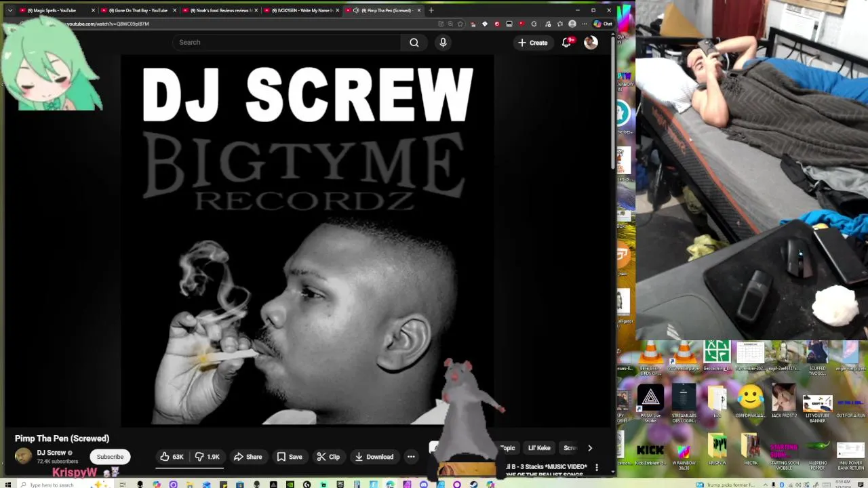Select the VLC media player shortcut
Image resolution: width=868 pixels, height=488 pixels.
(x=684, y=357)
